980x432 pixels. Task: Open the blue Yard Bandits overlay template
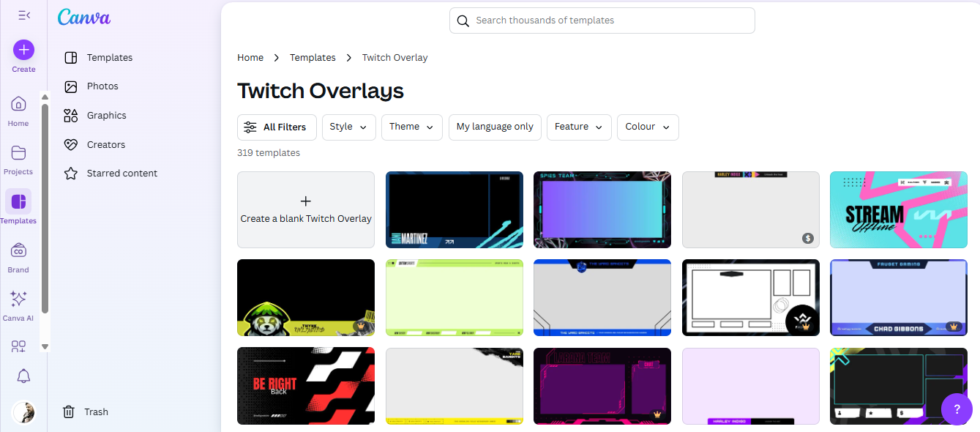tap(602, 298)
